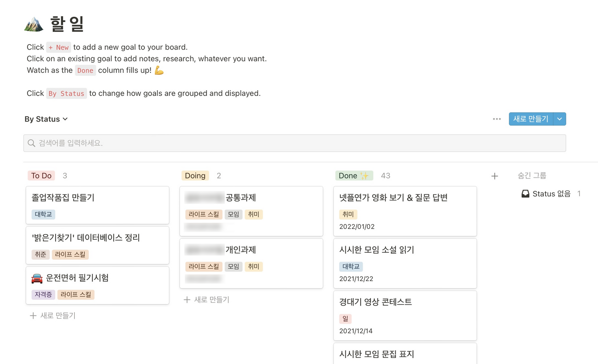Image resolution: width=598 pixels, height=364 pixels.
Task: Click the Status 없음 inbox icon
Action: pos(526,194)
